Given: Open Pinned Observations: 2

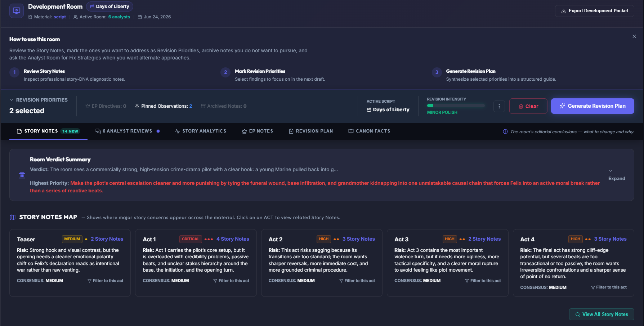Looking at the screenshot, I should pyautogui.click(x=164, y=106).
